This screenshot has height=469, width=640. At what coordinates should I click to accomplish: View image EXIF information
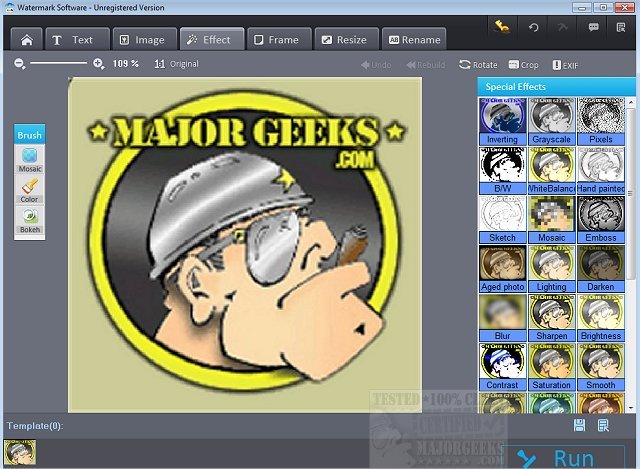coord(565,65)
